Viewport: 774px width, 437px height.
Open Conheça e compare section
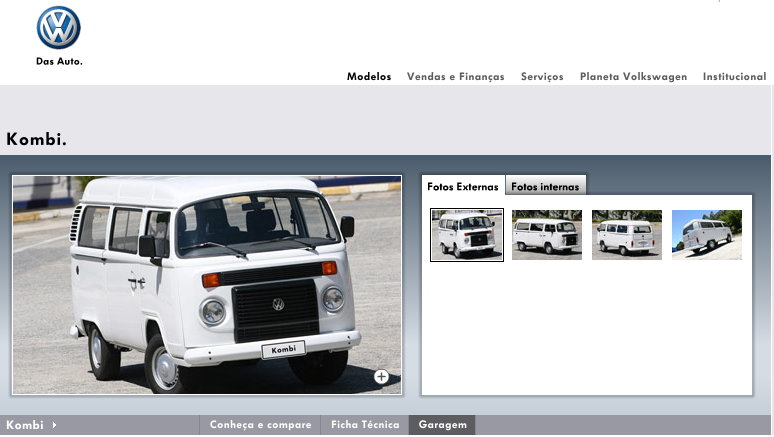tap(260, 425)
